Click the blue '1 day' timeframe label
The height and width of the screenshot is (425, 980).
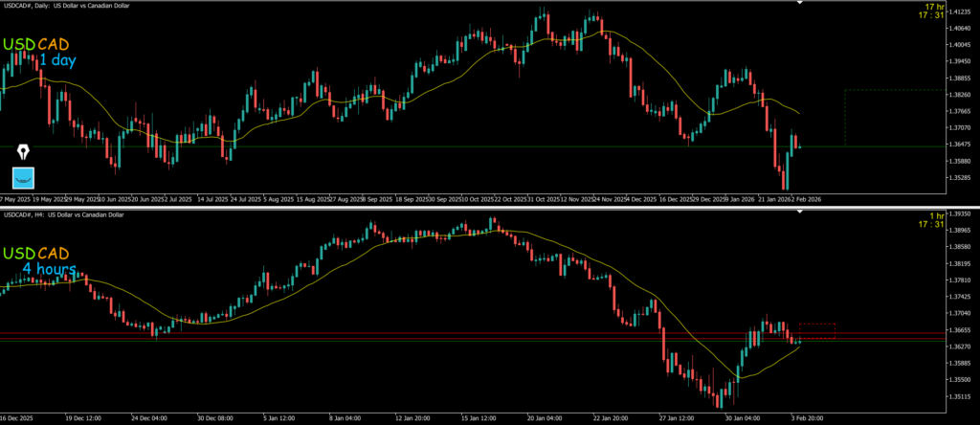56,61
